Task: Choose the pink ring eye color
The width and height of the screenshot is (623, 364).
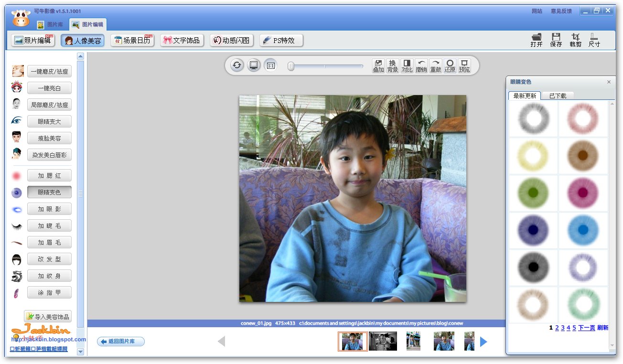Action: pos(583,118)
